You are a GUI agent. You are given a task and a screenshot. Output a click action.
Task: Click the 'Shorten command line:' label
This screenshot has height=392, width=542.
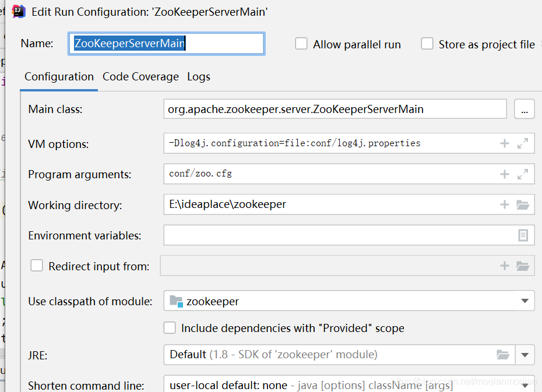tap(86, 386)
